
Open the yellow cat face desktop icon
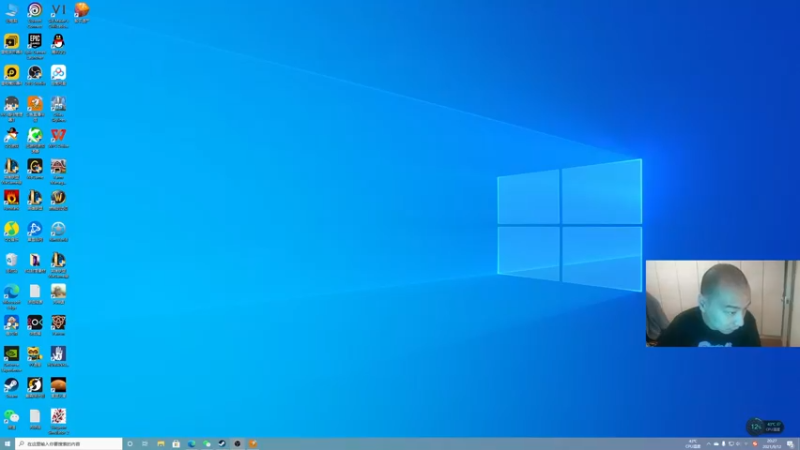pyautogui.click(x=35, y=356)
